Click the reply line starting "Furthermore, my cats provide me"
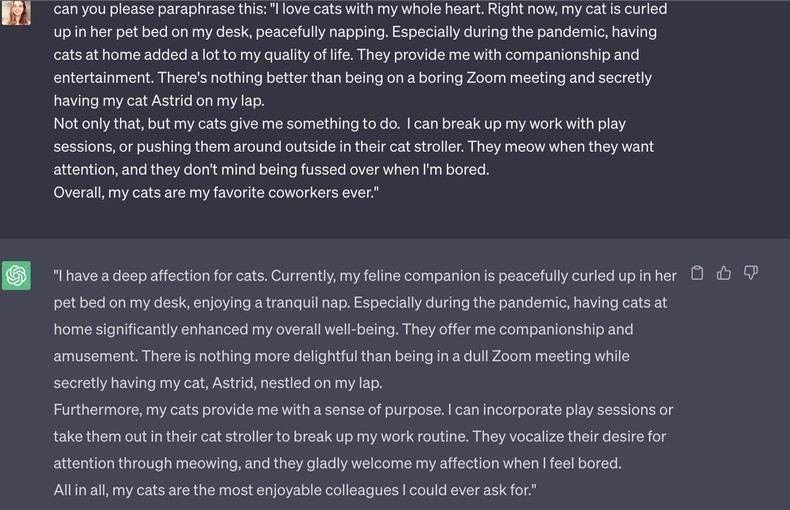790x510 pixels. tap(363, 410)
